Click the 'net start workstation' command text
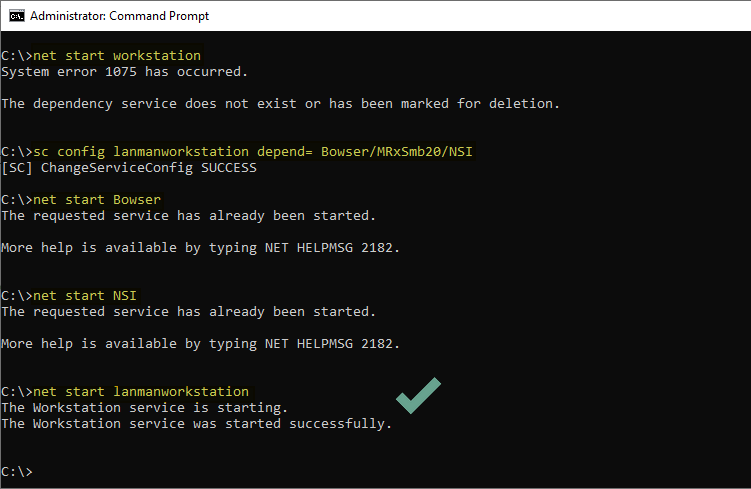The height and width of the screenshot is (489, 751). tap(117, 56)
